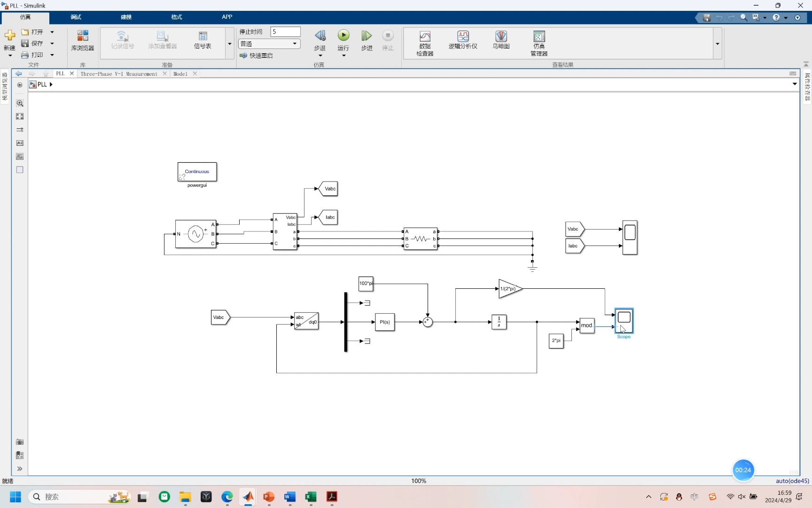Click the hide/show explorer bar icon
Viewport: 812px width, 508px height.
click(20, 85)
